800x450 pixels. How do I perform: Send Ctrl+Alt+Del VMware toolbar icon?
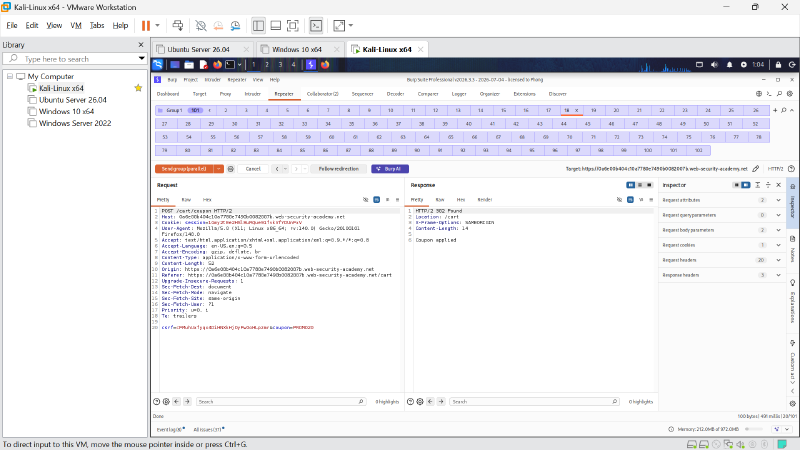178,25
